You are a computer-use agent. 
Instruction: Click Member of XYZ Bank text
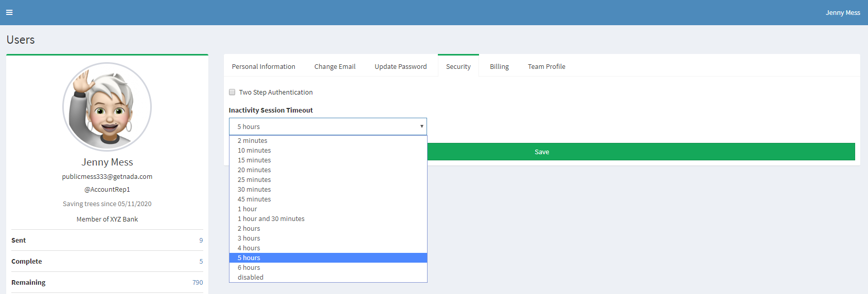coord(107,219)
